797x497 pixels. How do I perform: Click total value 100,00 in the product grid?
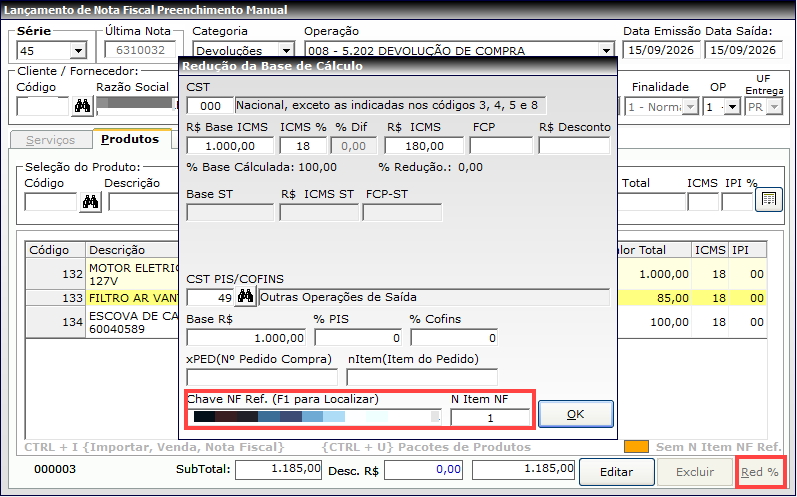[x=669, y=322]
